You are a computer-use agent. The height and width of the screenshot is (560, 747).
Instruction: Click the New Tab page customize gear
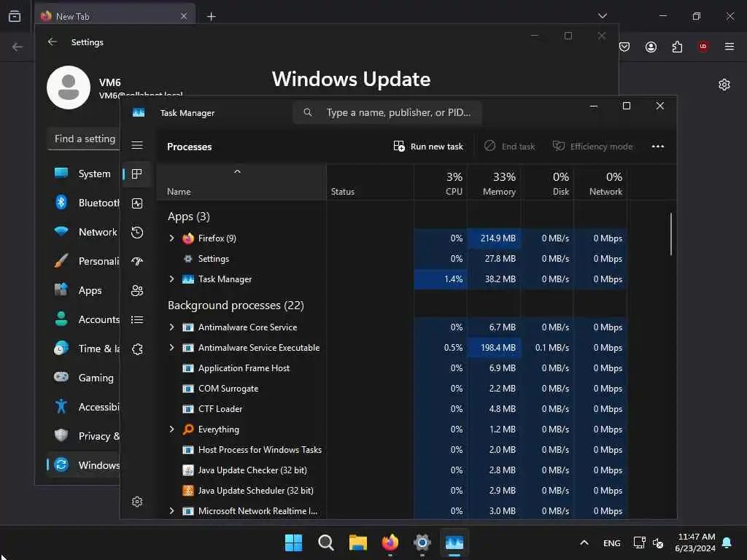[x=724, y=85]
